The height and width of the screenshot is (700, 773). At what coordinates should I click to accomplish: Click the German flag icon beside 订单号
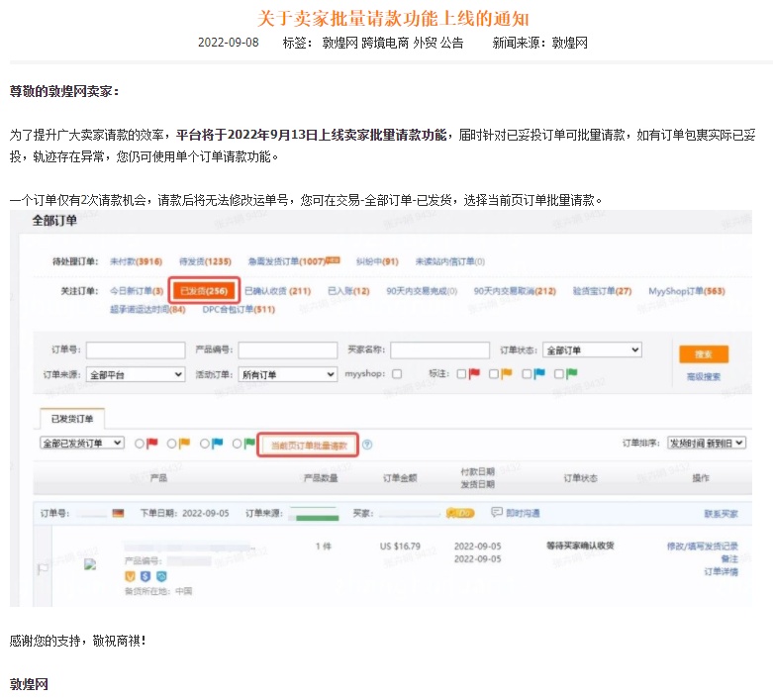(x=119, y=514)
